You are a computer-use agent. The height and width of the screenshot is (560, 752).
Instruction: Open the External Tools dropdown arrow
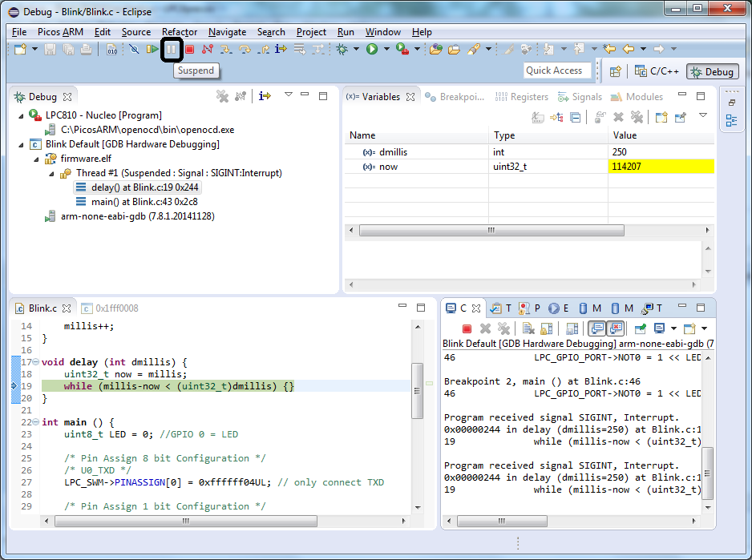tap(417, 49)
